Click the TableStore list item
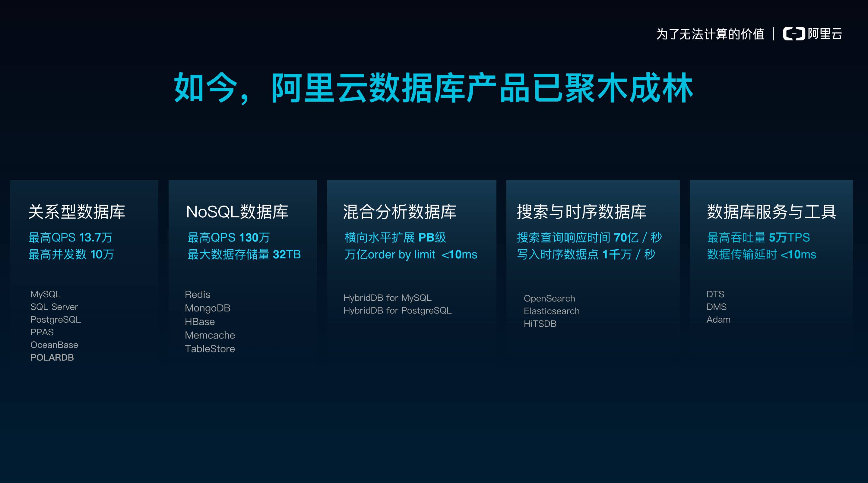The width and height of the screenshot is (868, 483). 210,349
